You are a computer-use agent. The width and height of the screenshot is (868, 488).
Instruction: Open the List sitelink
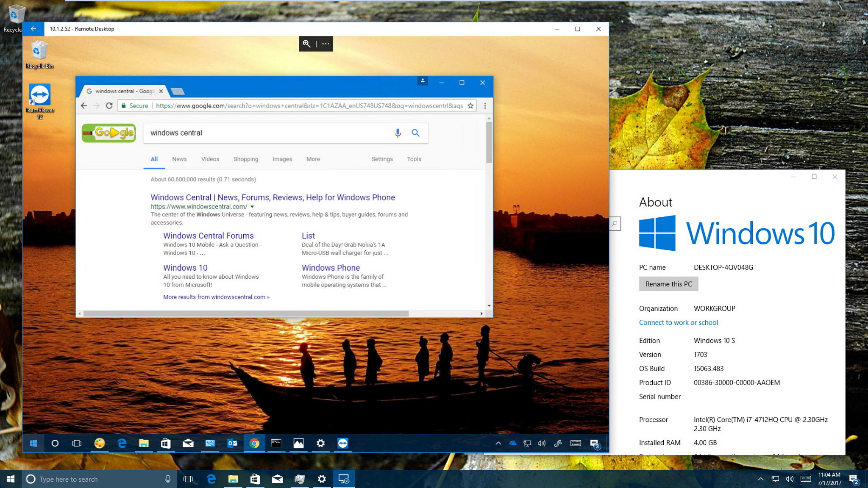click(308, 236)
